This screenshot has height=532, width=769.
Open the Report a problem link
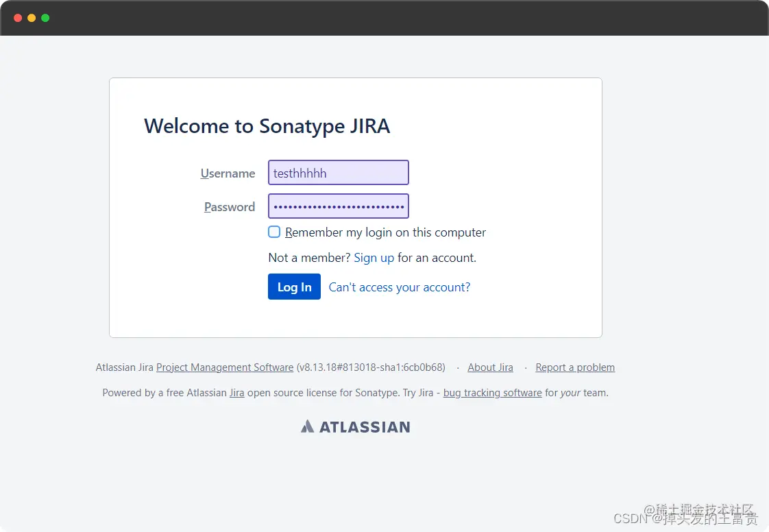click(x=575, y=367)
